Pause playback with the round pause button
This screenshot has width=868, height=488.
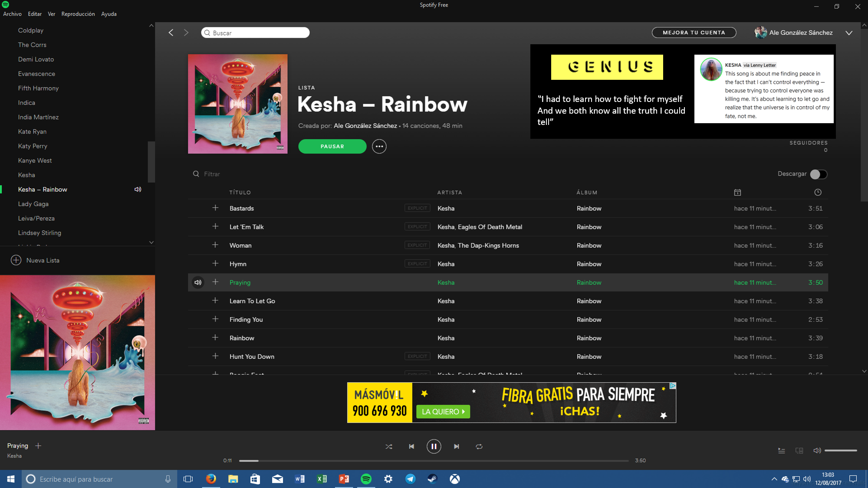pos(434,446)
